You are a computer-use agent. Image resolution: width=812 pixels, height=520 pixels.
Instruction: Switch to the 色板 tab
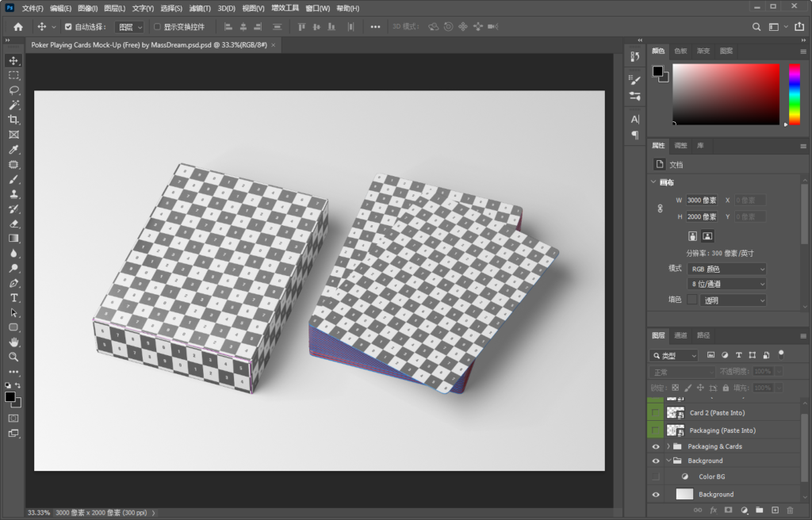680,51
